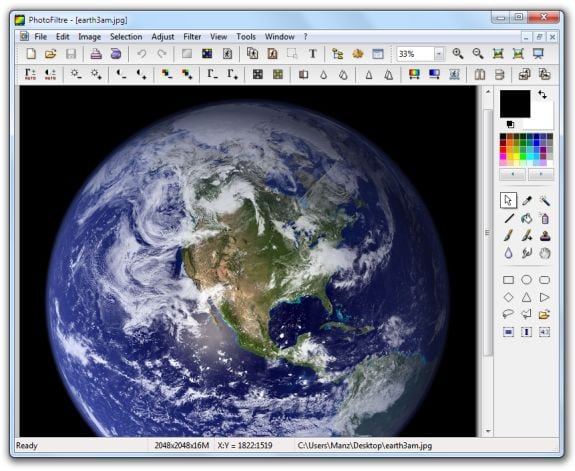
Task: Choose the rectangle selection shape
Action: pyautogui.click(x=508, y=280)
